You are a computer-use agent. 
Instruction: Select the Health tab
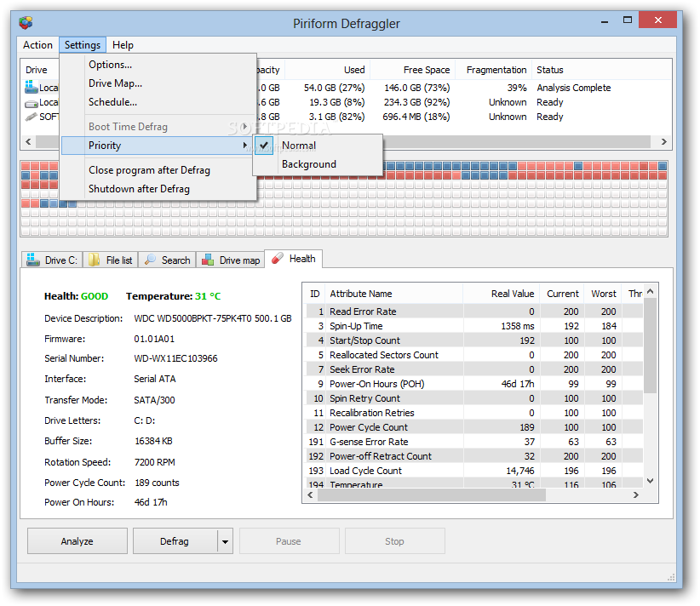tap(293, 259)
